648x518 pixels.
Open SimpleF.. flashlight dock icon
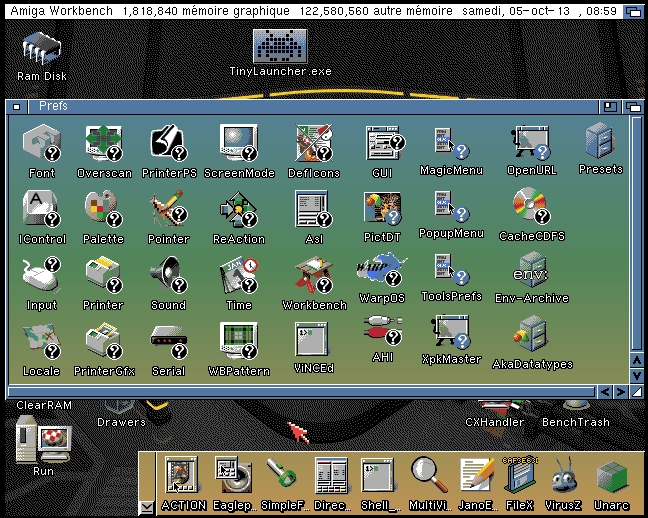[x=282, y=473]
